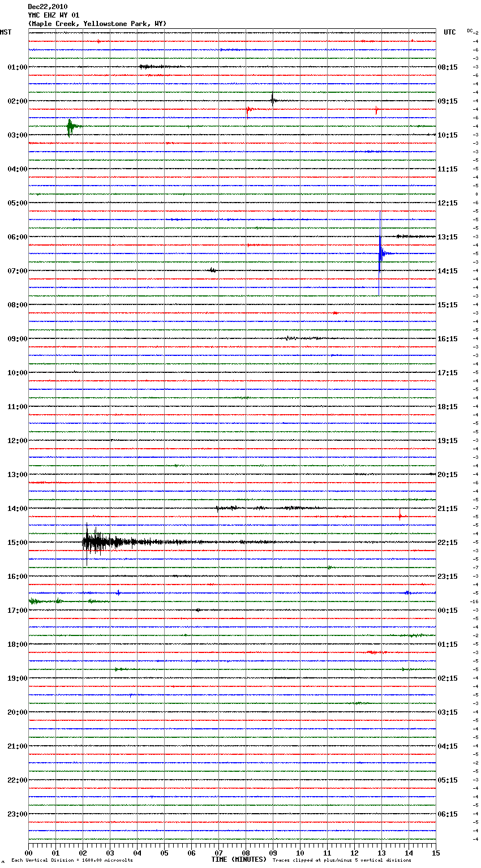Select the 23:00 MST row label
The height and width of the screenshot is (868, 481).
17,814
